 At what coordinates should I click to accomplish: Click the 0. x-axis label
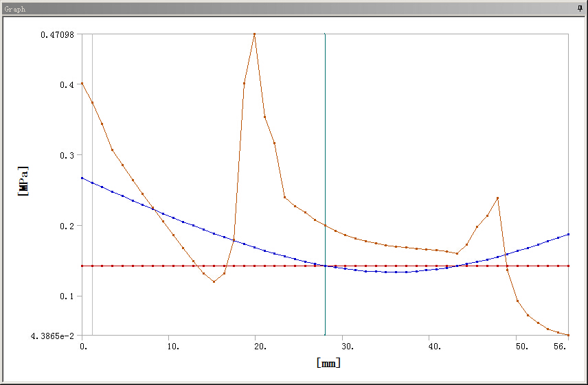[84, 347]
